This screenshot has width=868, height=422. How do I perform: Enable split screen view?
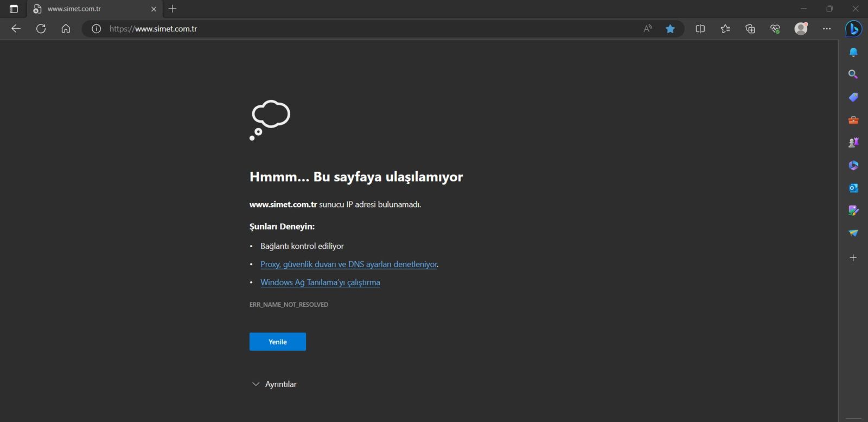(700, 29)
